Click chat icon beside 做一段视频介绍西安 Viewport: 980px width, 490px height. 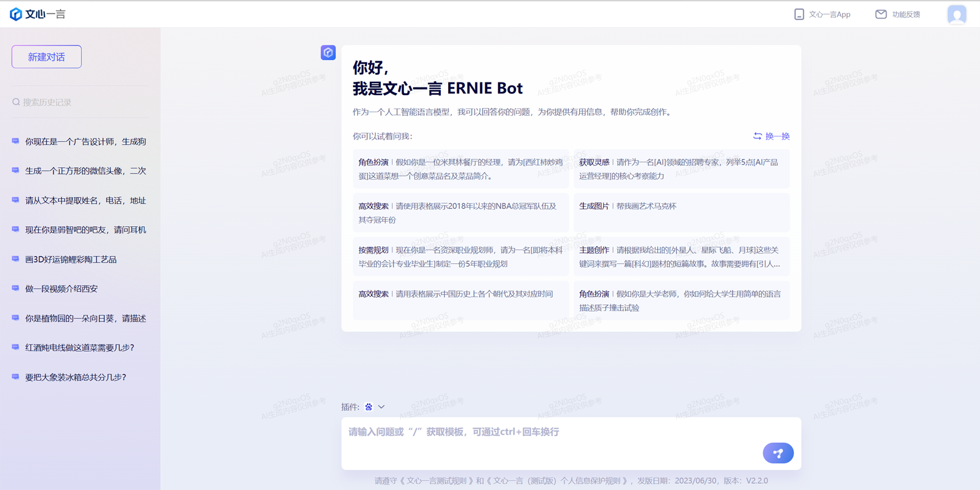[x=16, y=289]
